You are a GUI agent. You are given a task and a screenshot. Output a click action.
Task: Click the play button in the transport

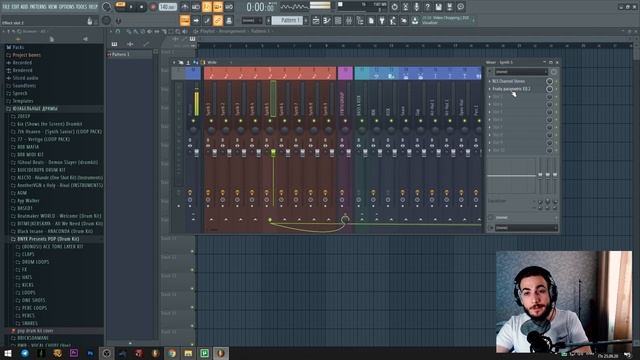pyautogui.click(x=131, y=7)
